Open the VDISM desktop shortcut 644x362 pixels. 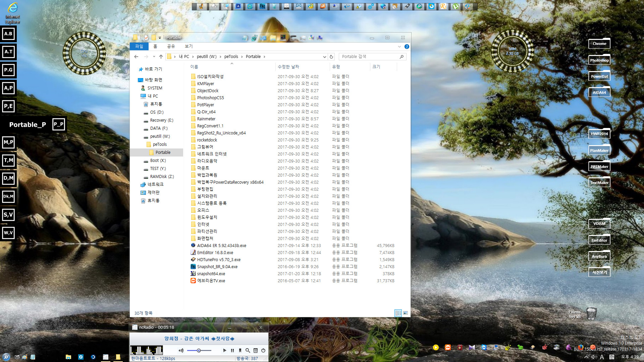tap(599, 223)
